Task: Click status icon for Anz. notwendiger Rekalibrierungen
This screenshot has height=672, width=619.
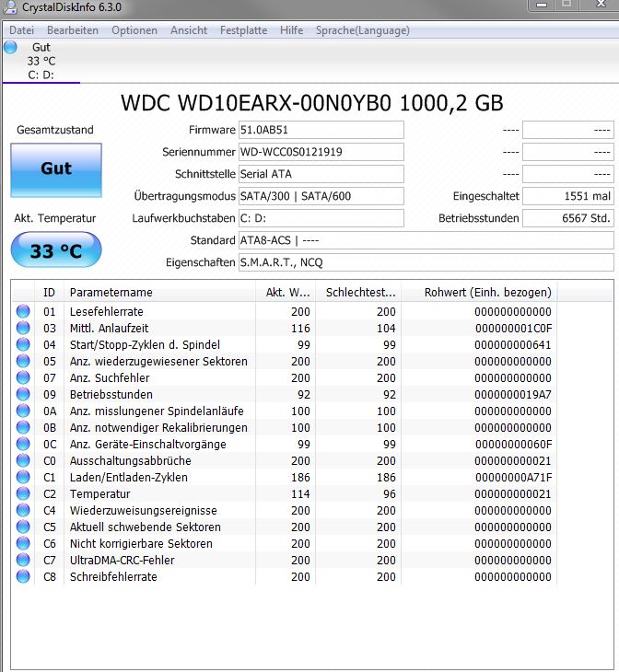Action: (23, 427)
